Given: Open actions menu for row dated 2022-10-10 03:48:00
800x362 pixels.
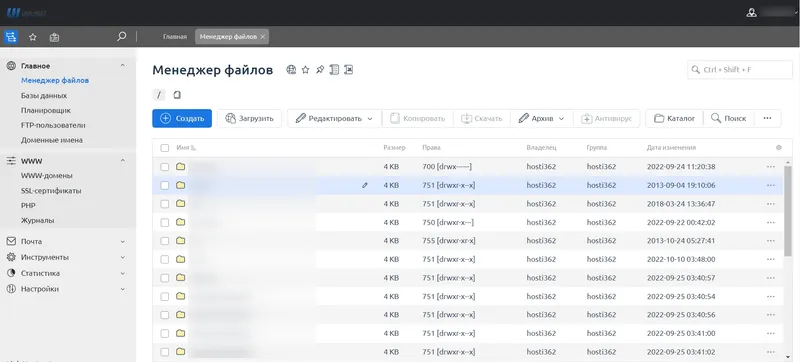Looking at the screenshot, I should tap(771, 259).
